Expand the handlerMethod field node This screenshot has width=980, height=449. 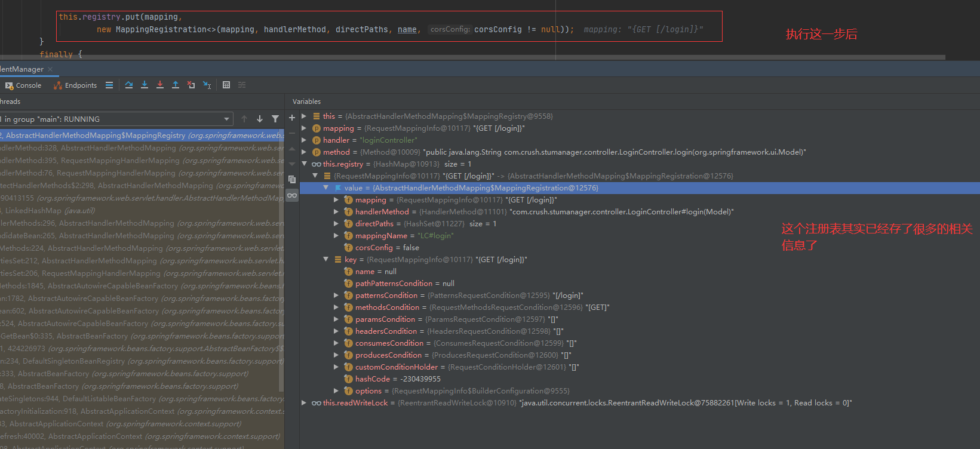click(336, 211)
